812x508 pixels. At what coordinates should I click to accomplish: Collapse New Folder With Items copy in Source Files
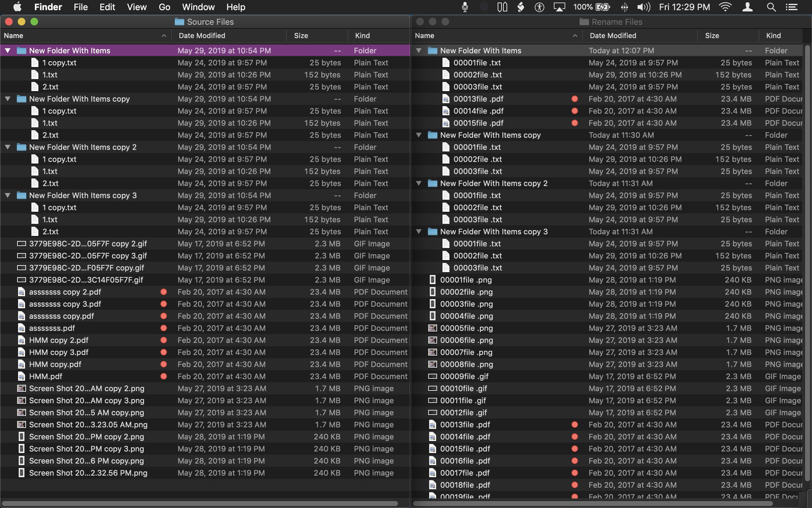pos(8,99)
